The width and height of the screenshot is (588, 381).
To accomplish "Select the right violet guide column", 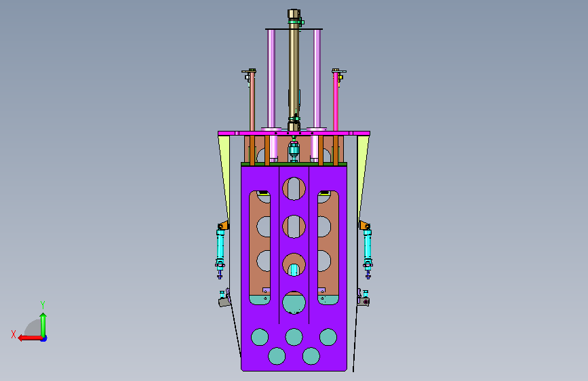I will (317, 79).
